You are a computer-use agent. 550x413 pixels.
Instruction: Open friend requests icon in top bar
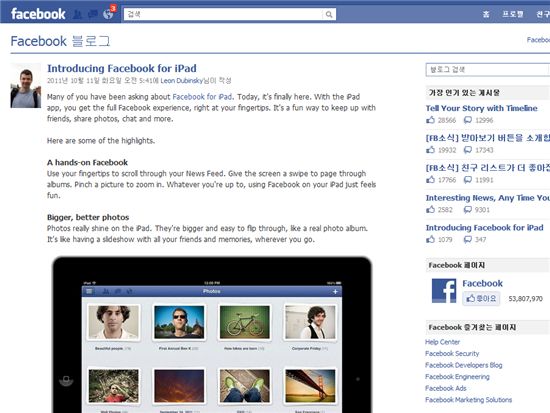[x=78, y=14]
